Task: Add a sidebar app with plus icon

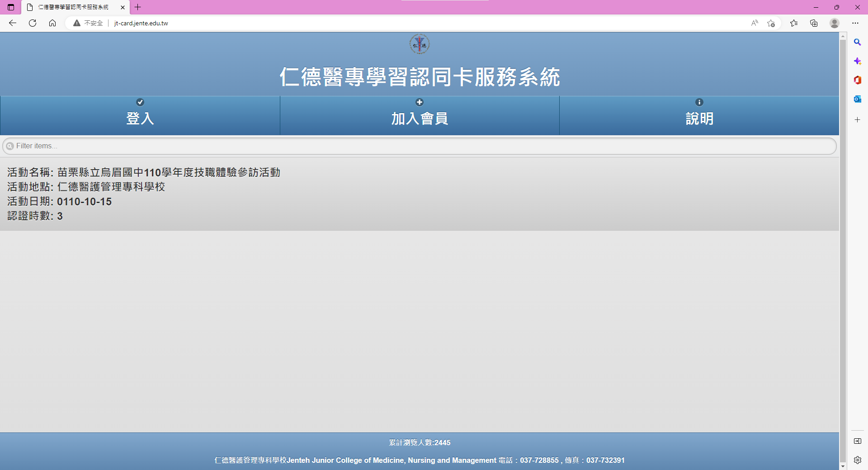Action: click(x=857, y=120)
